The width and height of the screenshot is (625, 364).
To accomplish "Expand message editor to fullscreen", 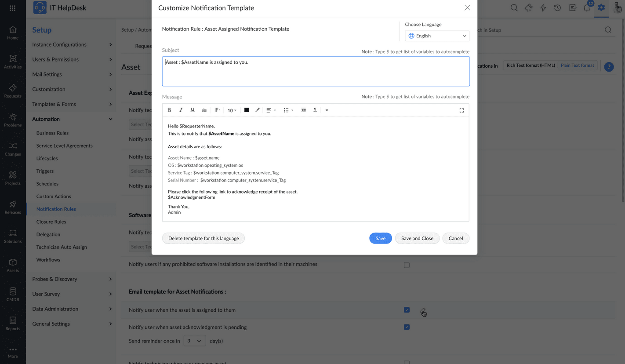I will point(461,110).
